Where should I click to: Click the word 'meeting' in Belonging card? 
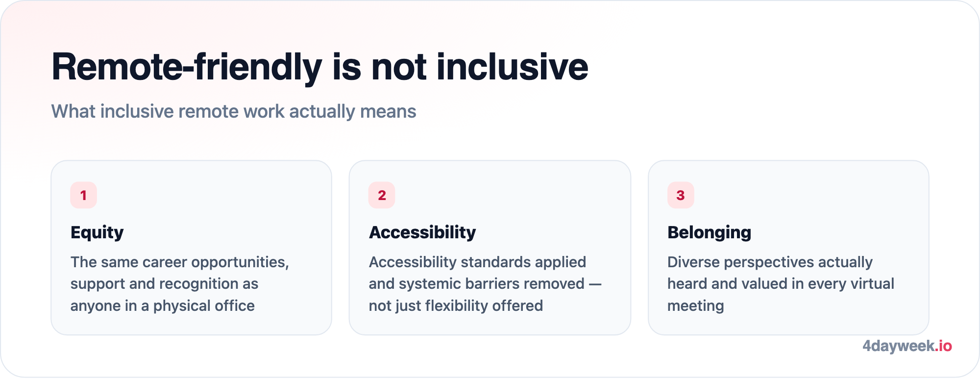(x=696, y=306)
